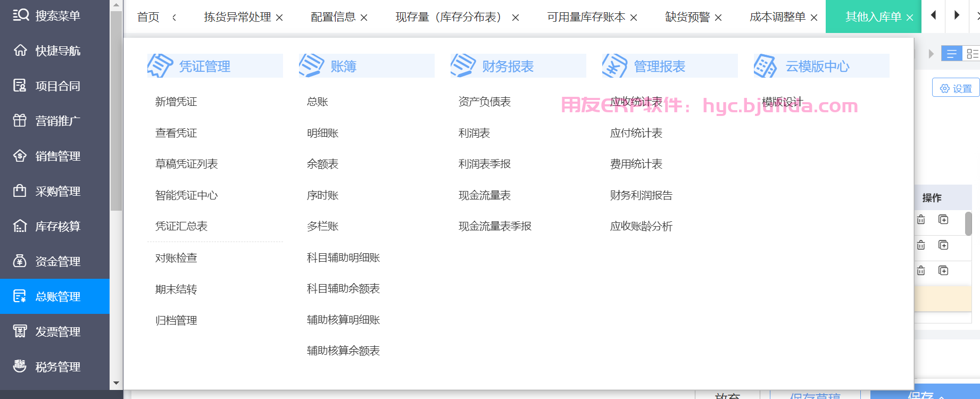Select 总账管理 in sidebar

(x=55, y=296)
